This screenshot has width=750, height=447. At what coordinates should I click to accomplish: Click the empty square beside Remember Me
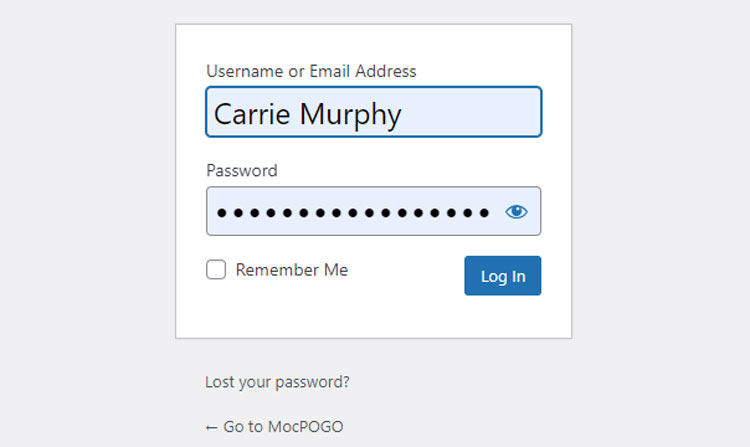click(216, 270)
